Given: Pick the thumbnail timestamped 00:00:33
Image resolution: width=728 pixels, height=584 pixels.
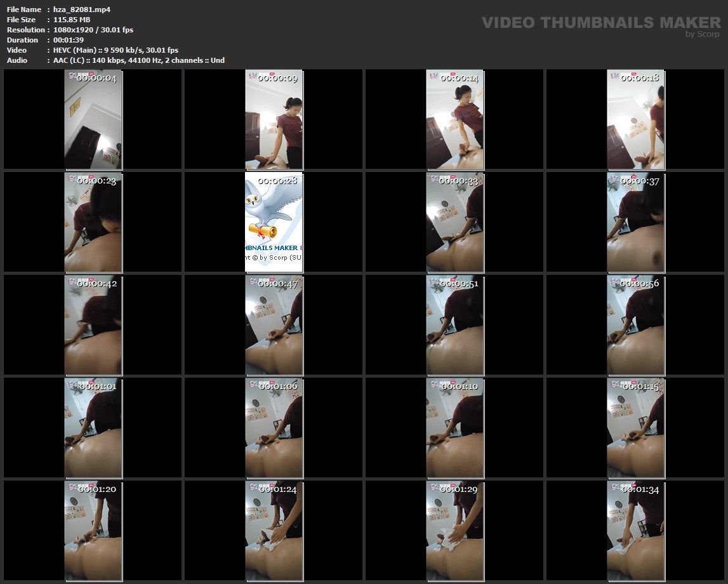Looking at the screenshot, I should [x=455, y=222].
